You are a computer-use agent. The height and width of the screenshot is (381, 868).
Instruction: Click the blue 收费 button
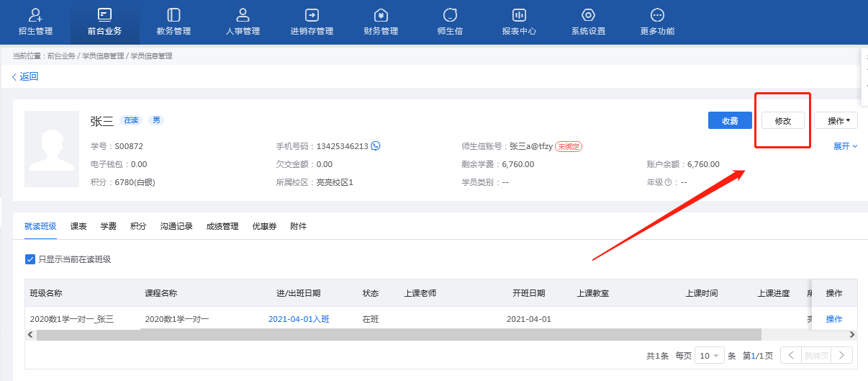[730, 120]
